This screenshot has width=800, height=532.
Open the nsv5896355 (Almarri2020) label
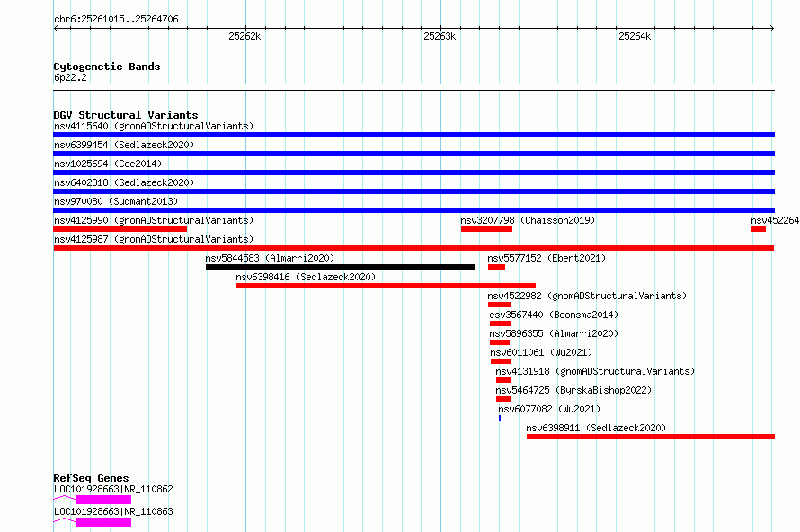pyautogui.click(x=554, y=333)
